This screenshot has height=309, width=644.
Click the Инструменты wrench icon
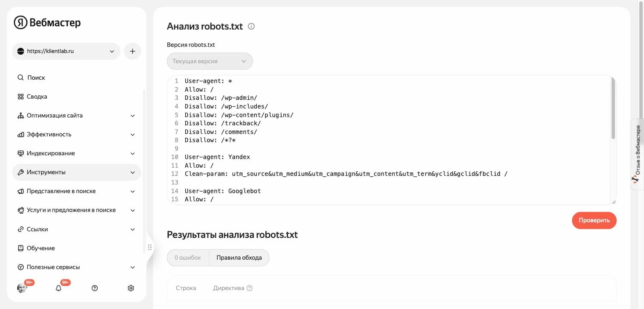[x=21, y=172]
